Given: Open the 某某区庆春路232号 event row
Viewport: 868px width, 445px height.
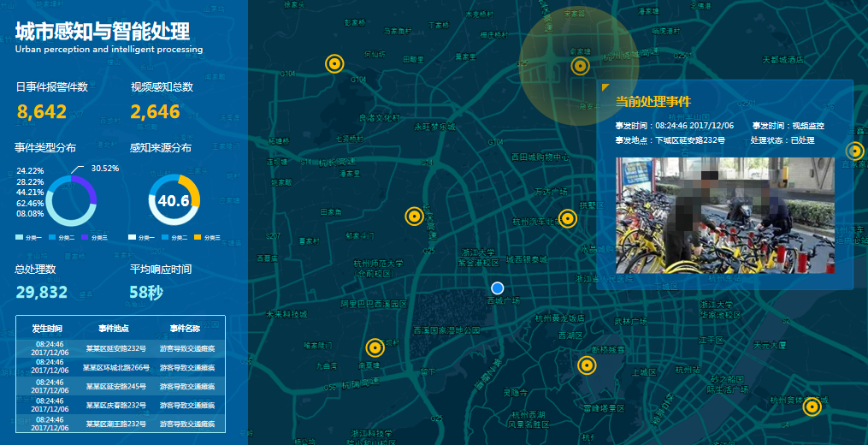Looking at the screenshot, I should [116, 405].
